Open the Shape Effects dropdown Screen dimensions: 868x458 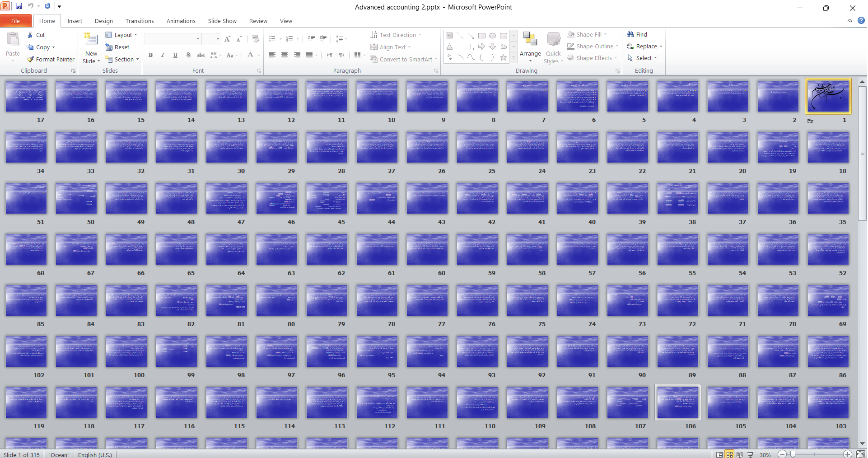(593, 58)
